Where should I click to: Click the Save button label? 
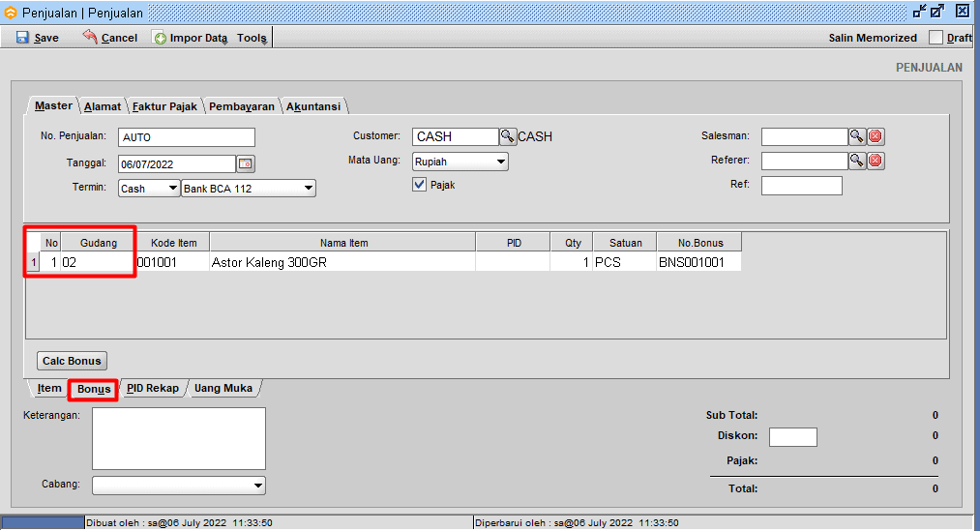[x=46, y=38]
